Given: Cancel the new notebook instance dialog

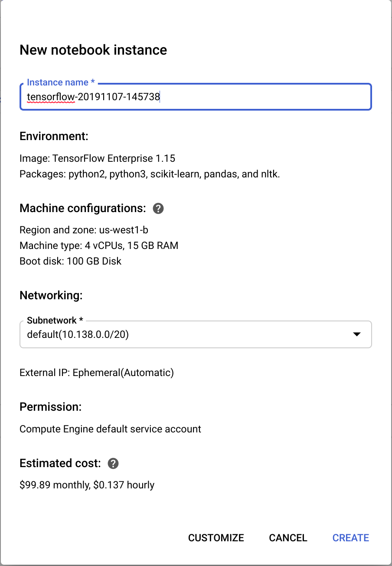Looking at the screenshot, I should 287,537.
